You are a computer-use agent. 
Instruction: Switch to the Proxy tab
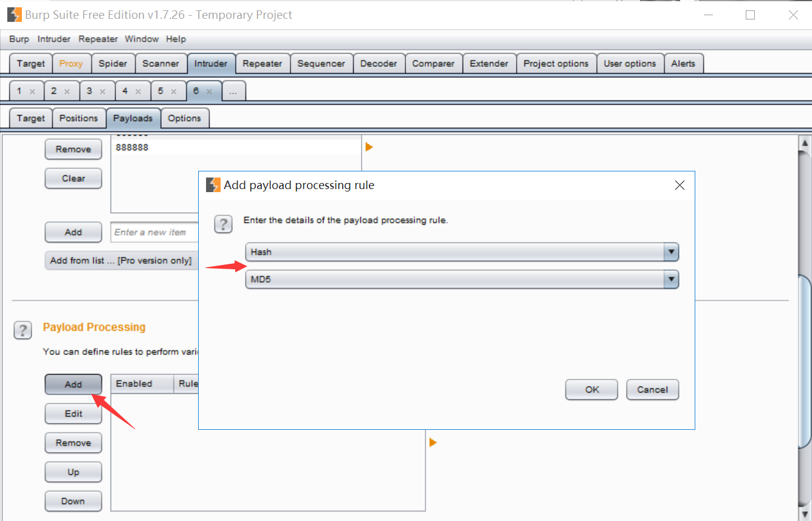click(x=71, y=63)
